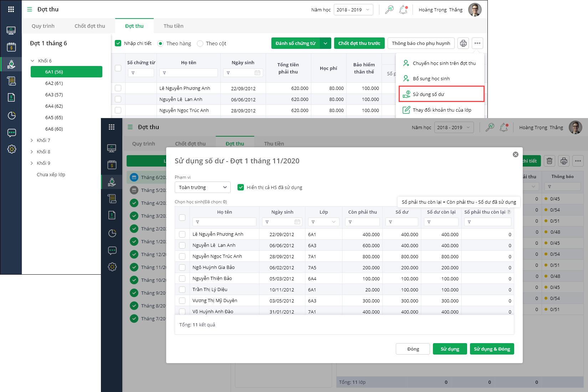
Task: Open the Toàn trường scope dropdown
Action: pyautogui.click(x=203, y=187)
